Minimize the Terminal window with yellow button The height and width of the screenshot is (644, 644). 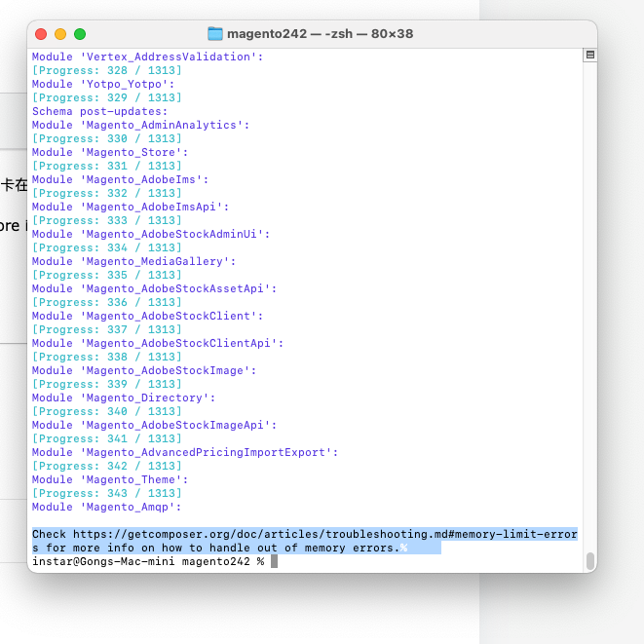click(x=60, y=34)
